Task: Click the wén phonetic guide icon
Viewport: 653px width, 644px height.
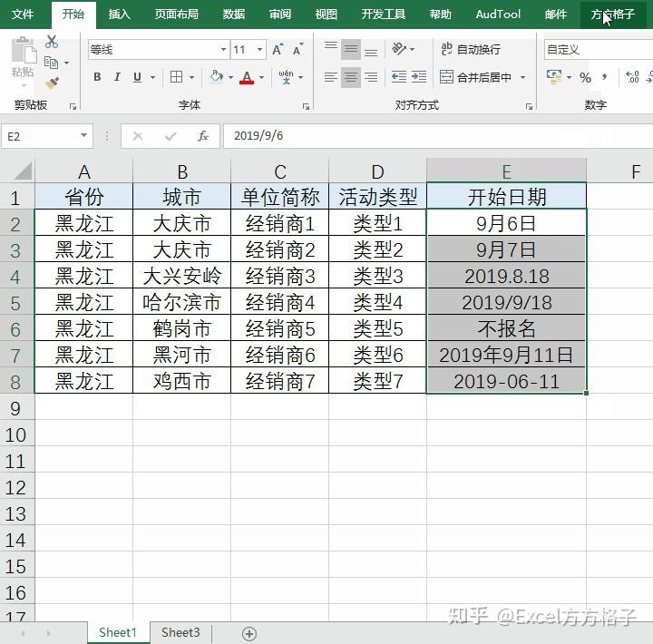Action: 286,77
